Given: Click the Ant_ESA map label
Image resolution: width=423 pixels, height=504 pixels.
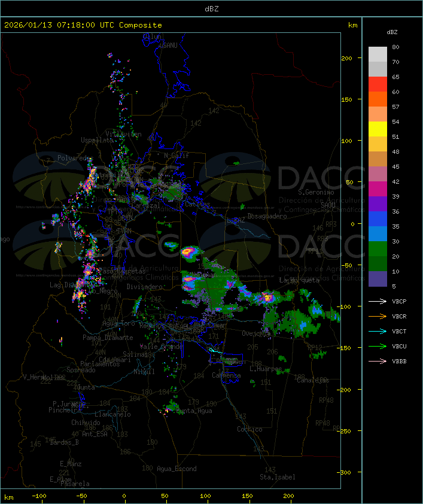Looking at the screenshot, I should 95,434.
